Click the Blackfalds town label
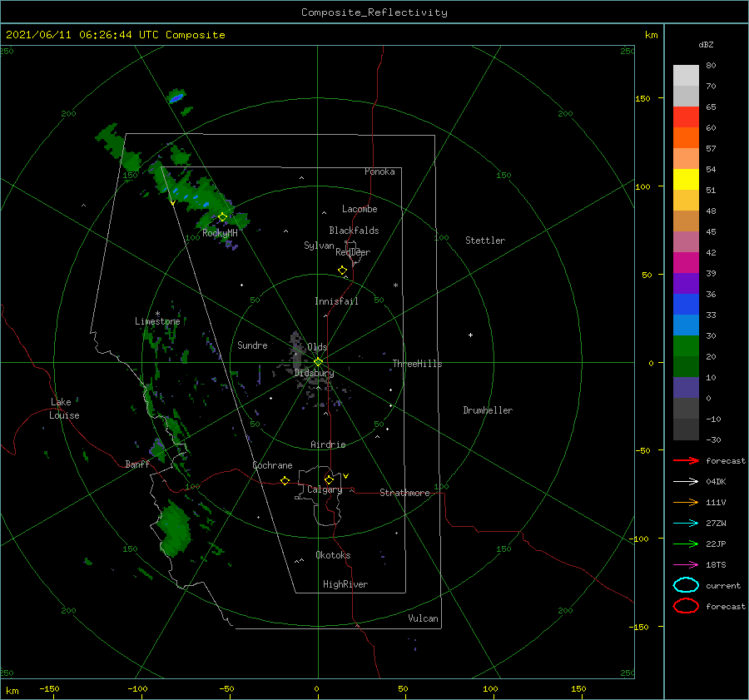 click(354, 231)
